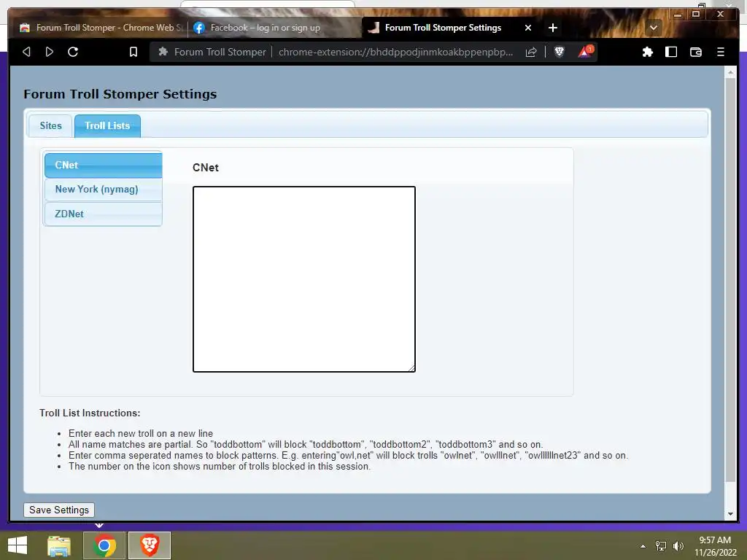Click inside the CNet troll names text area

304,279
